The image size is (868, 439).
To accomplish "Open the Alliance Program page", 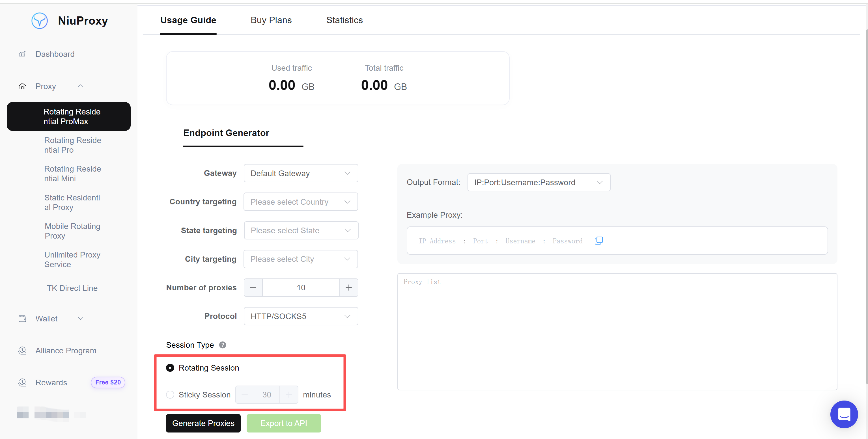I will pyautogui.click(x=66, y=351).
